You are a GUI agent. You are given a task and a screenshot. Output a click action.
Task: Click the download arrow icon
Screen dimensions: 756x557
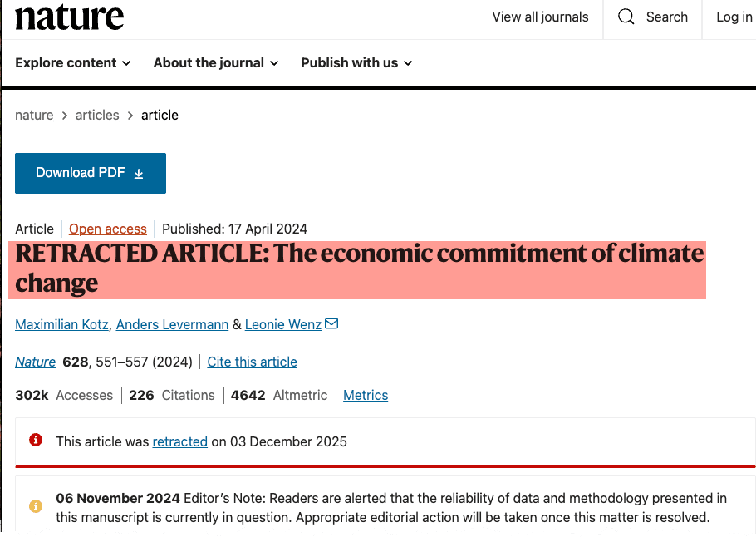tap(139, 174)
